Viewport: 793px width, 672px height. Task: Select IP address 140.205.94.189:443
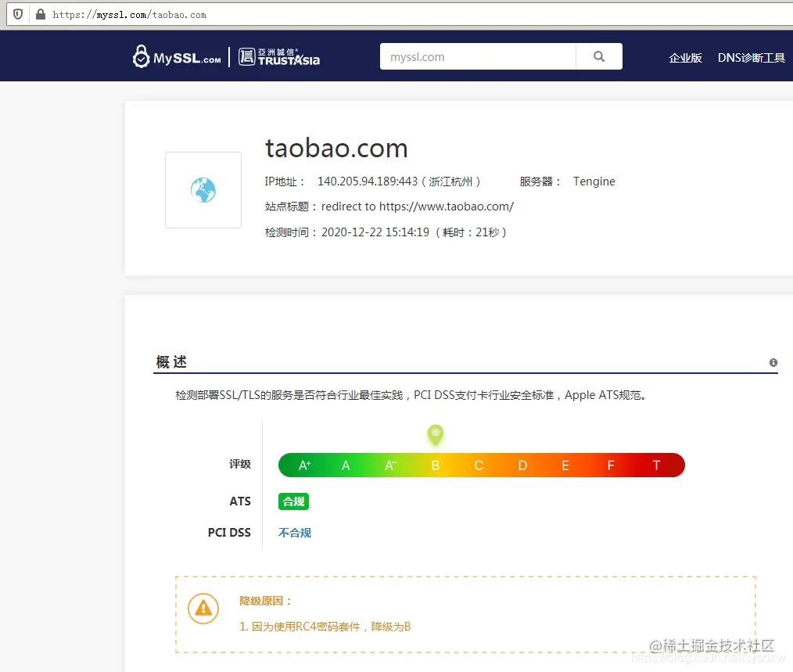coord(368,181)
